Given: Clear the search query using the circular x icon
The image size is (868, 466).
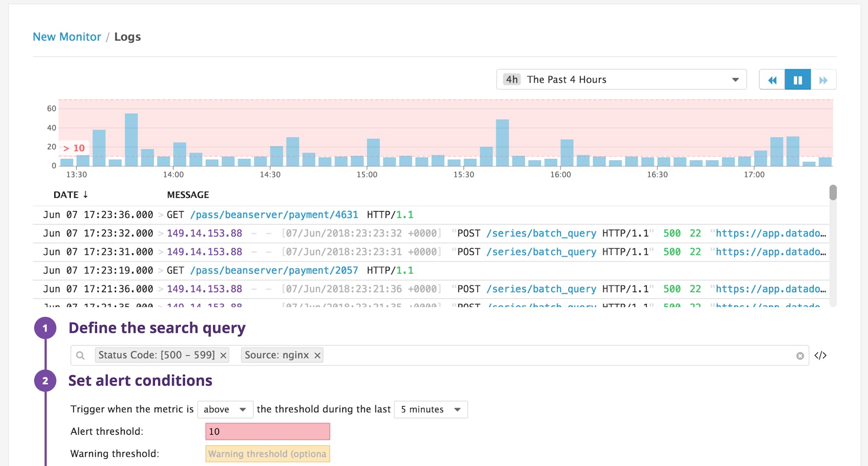Looking at the screenshot, I should pos(799,355).
